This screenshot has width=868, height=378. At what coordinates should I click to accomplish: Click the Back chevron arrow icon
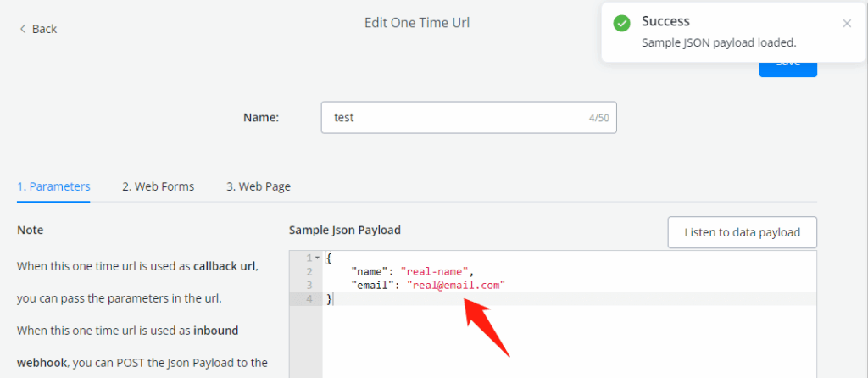[x=23, y=29]
